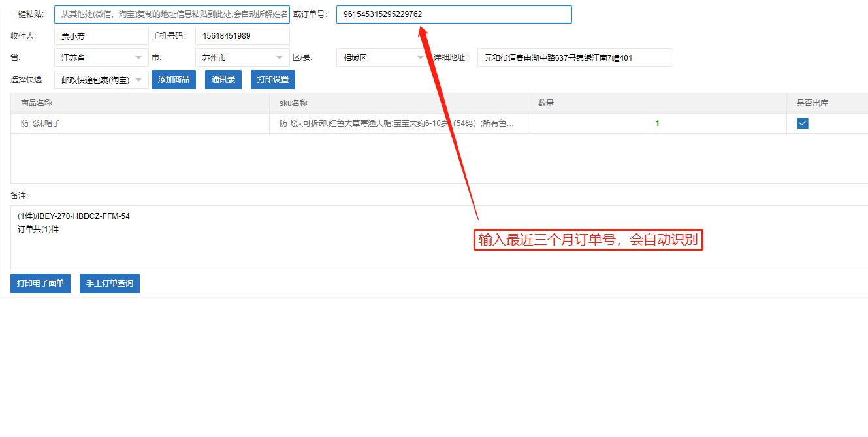Open 手工订单查询 manual order query
868x437 pixels.
pyautogui.click(x=110, y=283)
